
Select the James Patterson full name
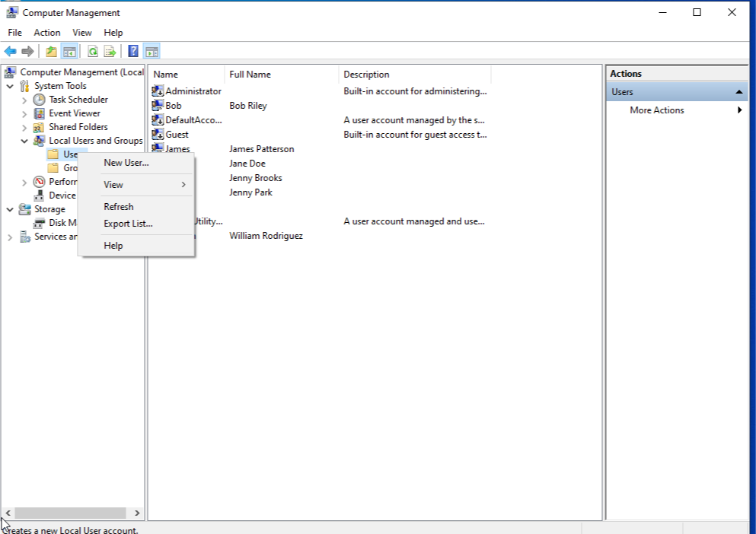[261, 149]
